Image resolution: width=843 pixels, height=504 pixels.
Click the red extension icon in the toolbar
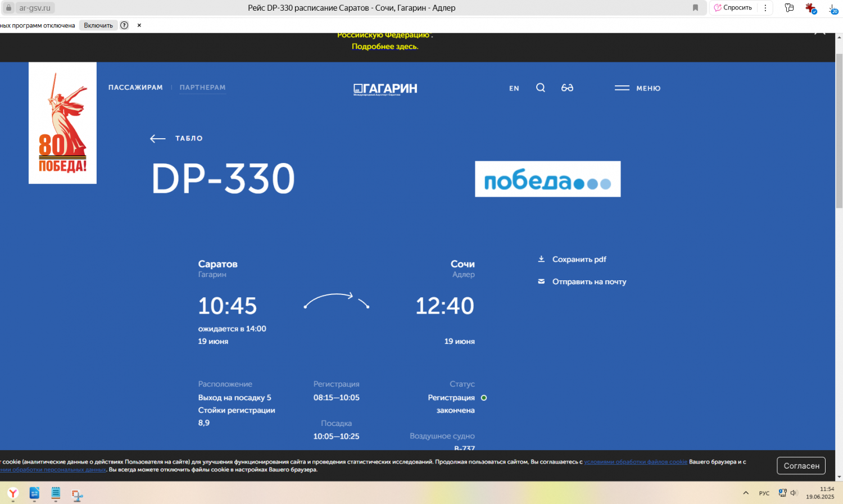click(x=810, y=8)
